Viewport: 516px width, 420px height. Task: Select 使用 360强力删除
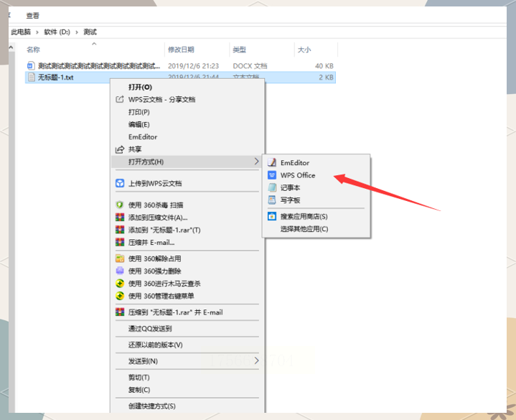click(155, 271)
